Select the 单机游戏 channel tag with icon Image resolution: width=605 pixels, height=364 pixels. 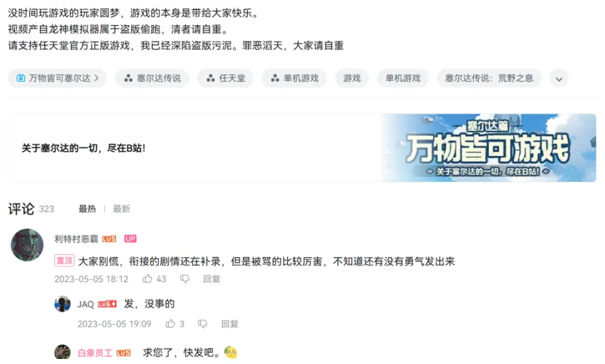294,78
